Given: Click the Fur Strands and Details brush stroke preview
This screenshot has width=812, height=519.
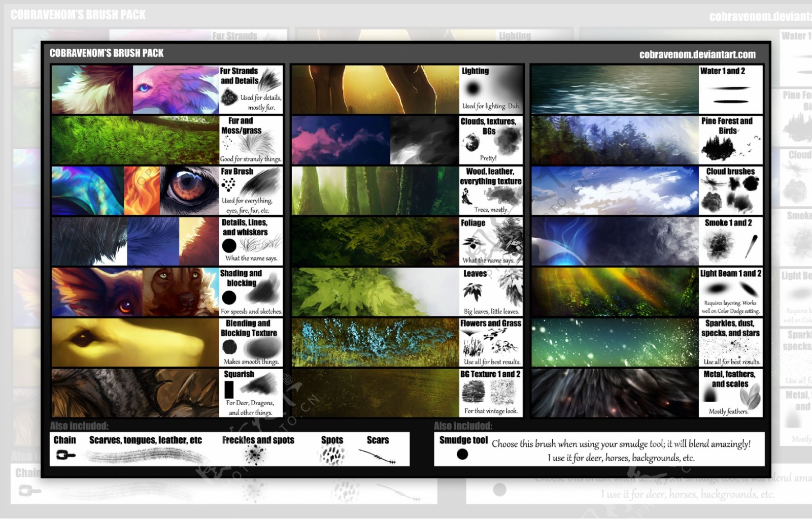Looking at the screenshot, I should click(x=271, y=80).
